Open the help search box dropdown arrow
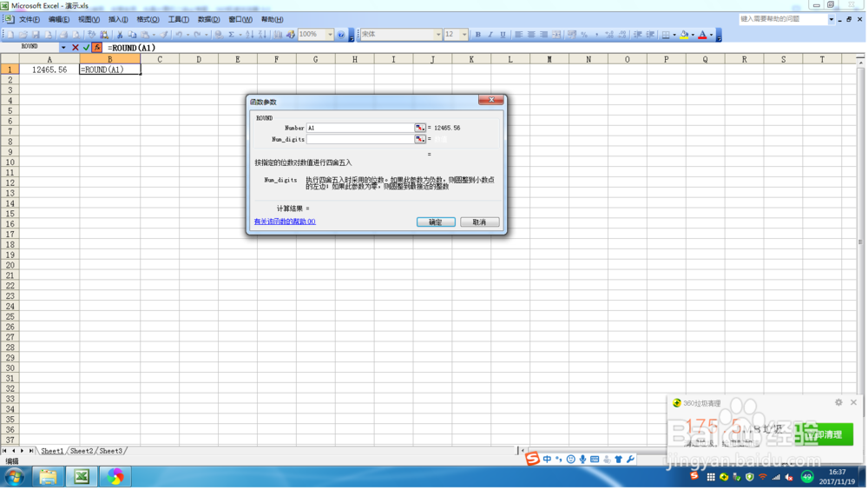 click(832, 19)
